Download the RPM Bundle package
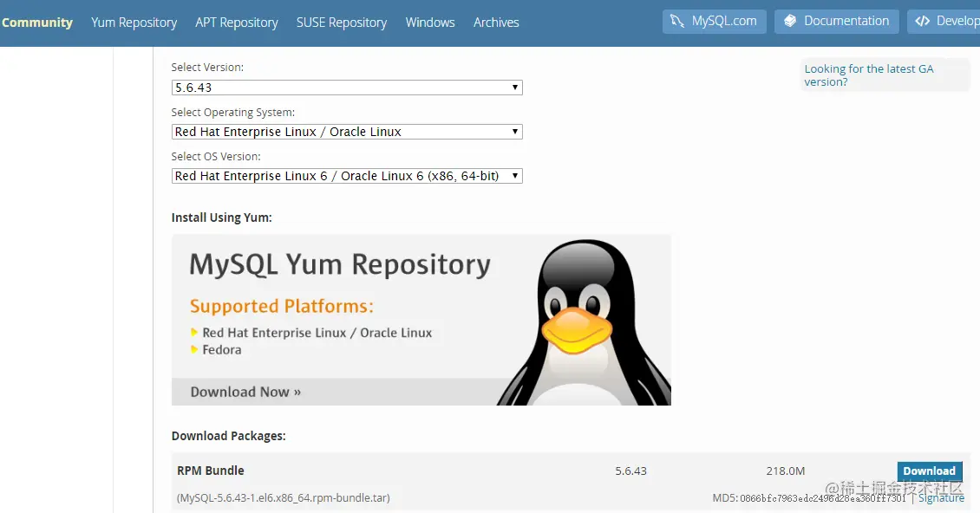 (930, 471)
